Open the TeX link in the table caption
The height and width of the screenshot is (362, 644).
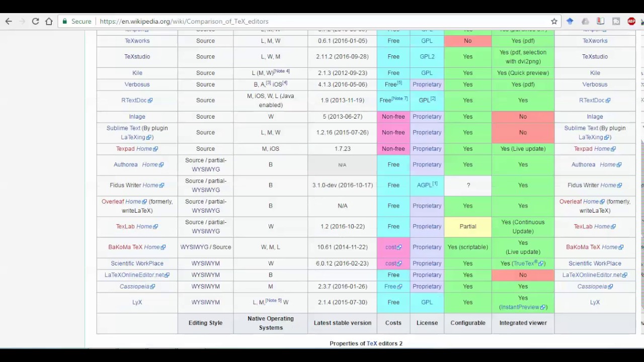click(x=372, y=343)
